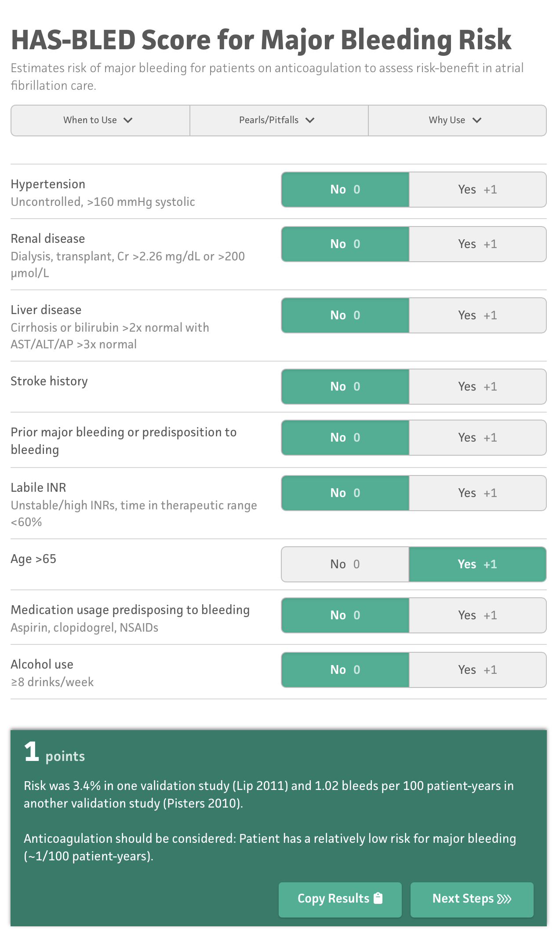Image resolution: width=560 pixels, height=936 pixels.
Task: Set Hypertension to Yes +1
Action: (x=478, y=190)
